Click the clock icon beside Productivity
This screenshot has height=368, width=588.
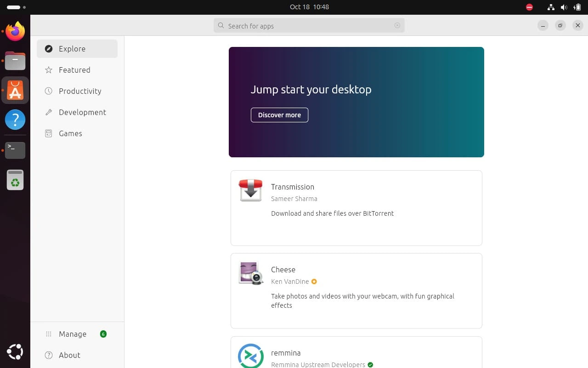(x=49, y=91)
